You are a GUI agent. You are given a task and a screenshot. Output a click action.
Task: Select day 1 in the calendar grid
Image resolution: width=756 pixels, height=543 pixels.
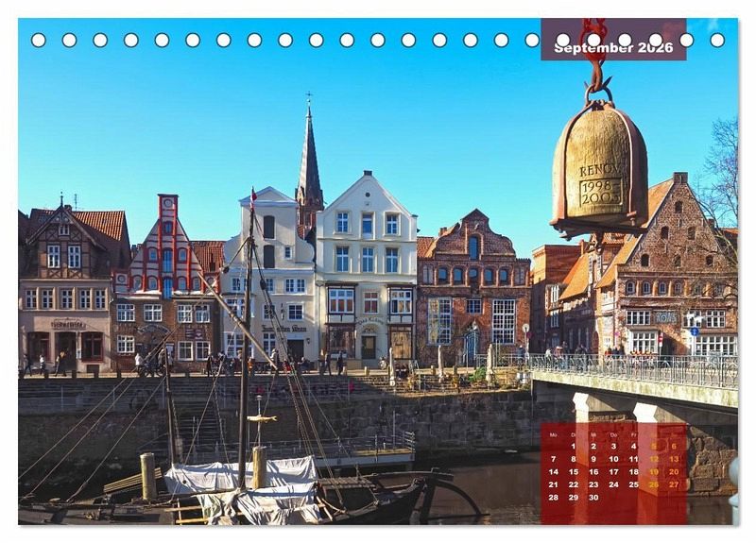574,447
